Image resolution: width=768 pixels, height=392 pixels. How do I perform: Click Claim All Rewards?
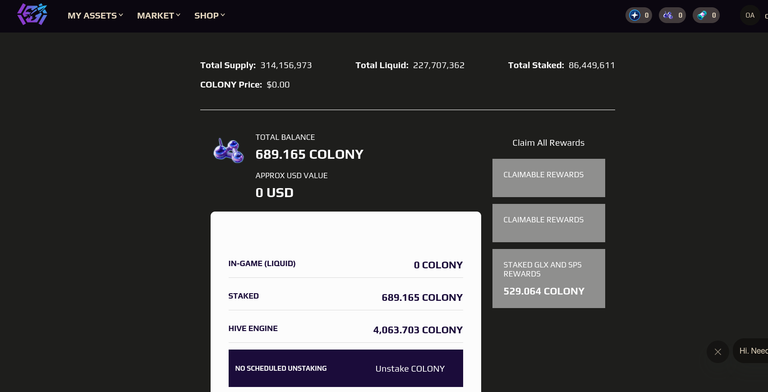pos(548,143)
